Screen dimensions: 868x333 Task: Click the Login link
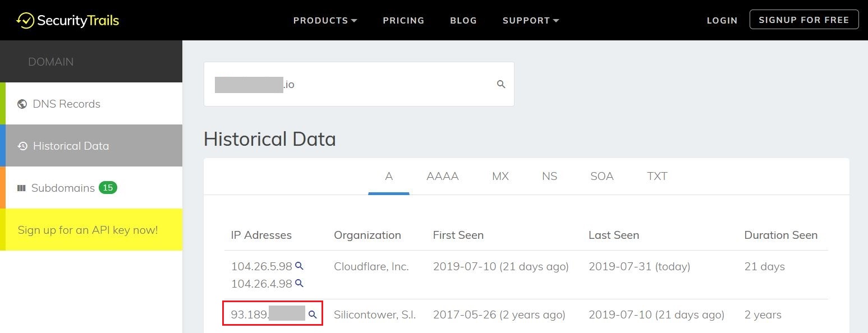722,21
